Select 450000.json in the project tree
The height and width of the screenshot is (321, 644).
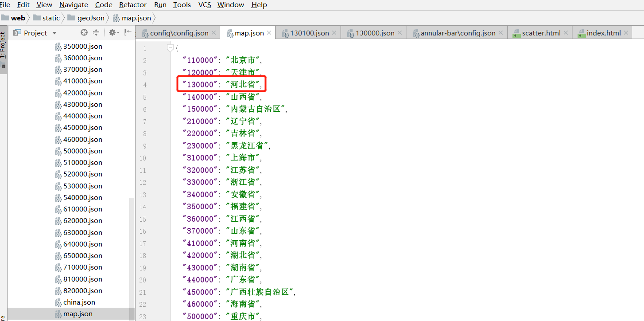pyautogui.click(x=78, y=128)
